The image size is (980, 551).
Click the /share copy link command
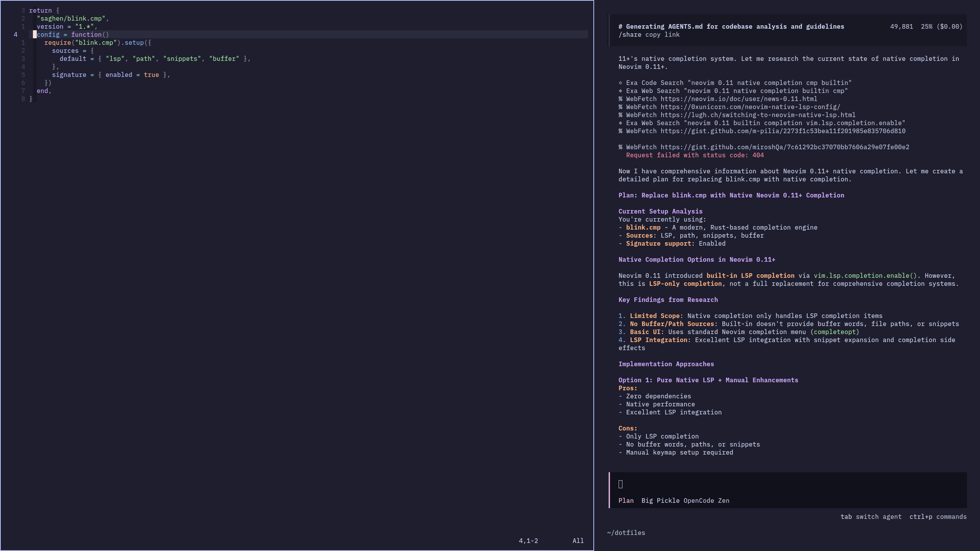click(649, 35)
